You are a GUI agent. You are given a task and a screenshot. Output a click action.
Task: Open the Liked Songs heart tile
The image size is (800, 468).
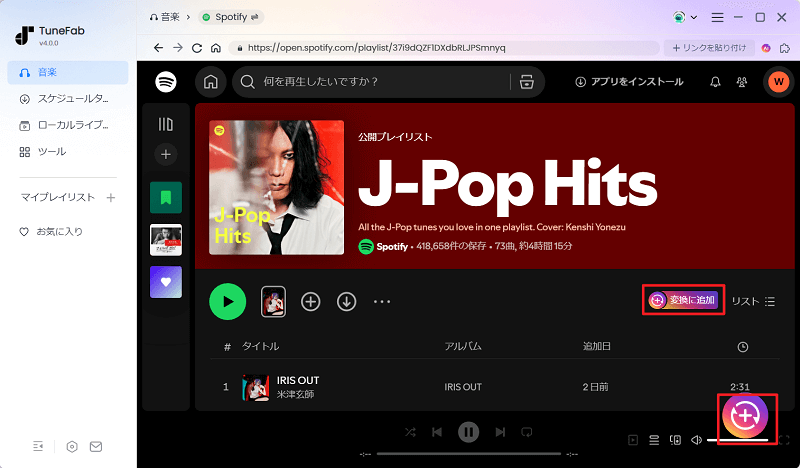tap(166, 281)
